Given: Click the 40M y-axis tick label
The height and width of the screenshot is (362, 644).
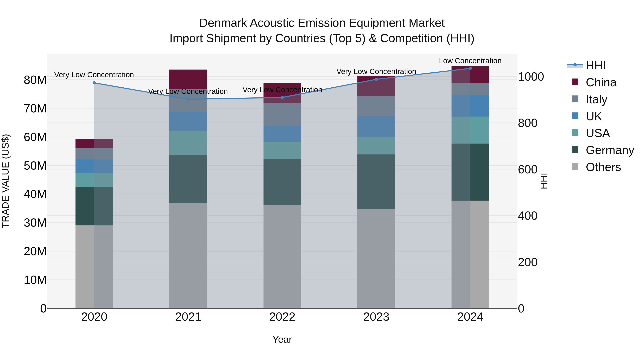Looking at the screenshot, I should point(35,194).
